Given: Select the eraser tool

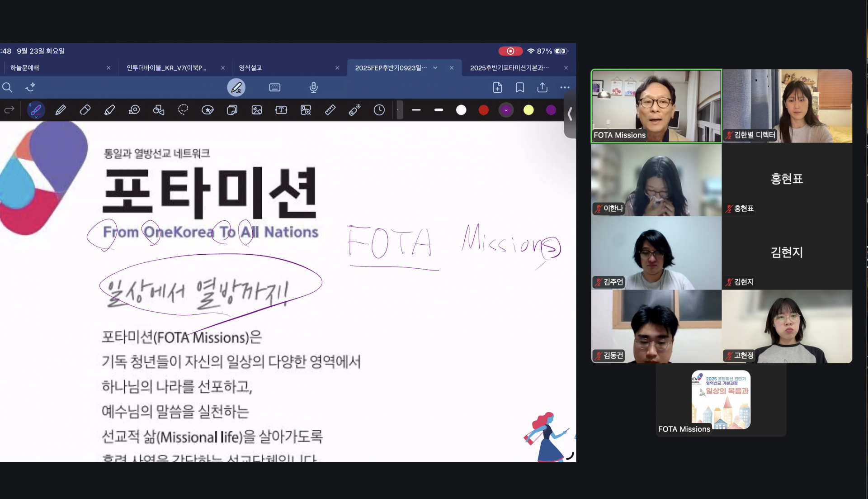Looking at the screenshot, I should click(x=85, y=110).
